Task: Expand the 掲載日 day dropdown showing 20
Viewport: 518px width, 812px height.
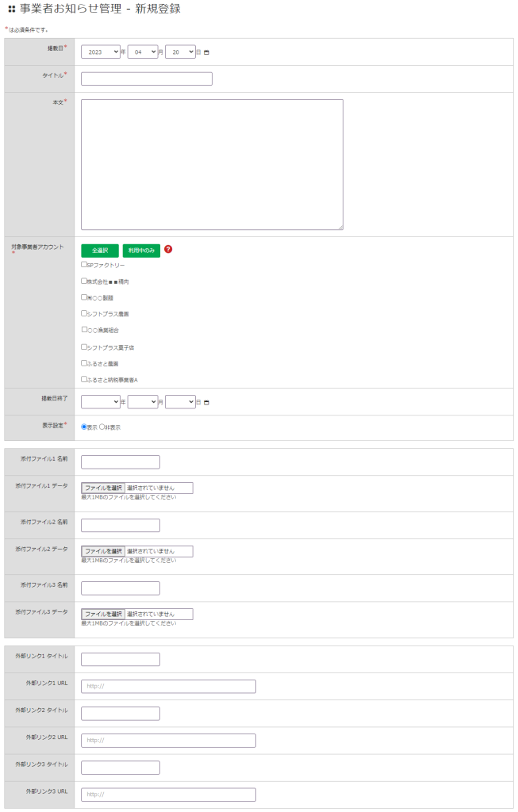Action: (180, 52)
